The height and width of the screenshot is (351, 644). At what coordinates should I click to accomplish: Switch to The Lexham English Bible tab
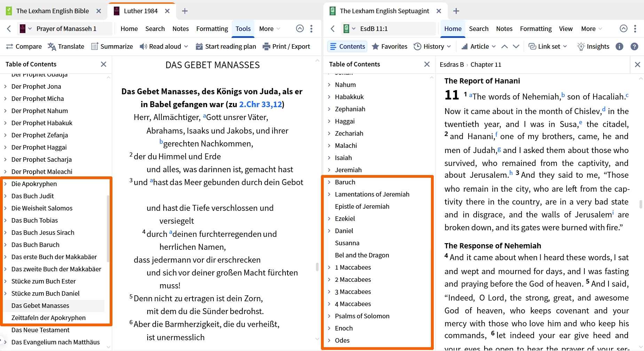tap(52, 11)
